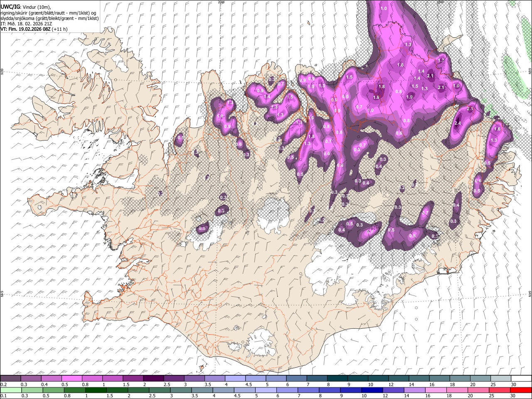
Task: Pick the 16–18 light pink swatch, bottom legend row
Action: point(436,390)
